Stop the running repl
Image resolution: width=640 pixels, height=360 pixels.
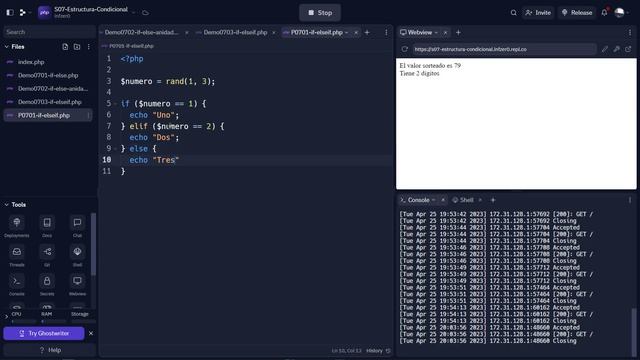click(320, 13)
